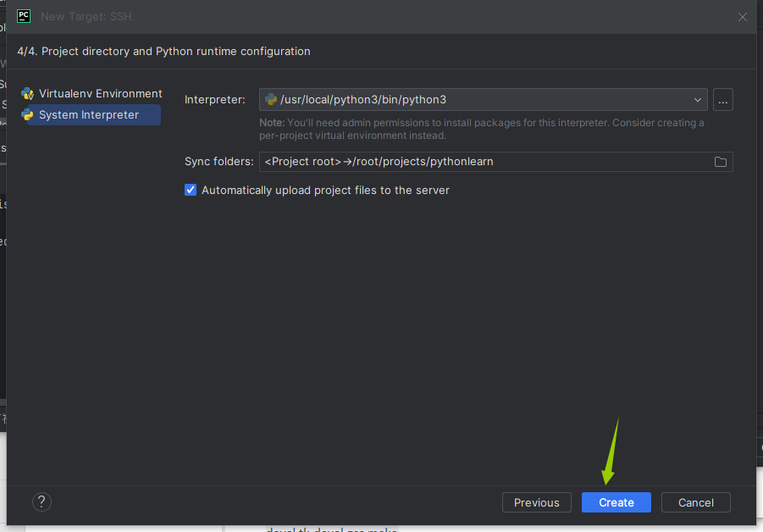This screenshot has width=763, height=532.
Task: Open the Sync folders browse folder icon
Action: 721,162
